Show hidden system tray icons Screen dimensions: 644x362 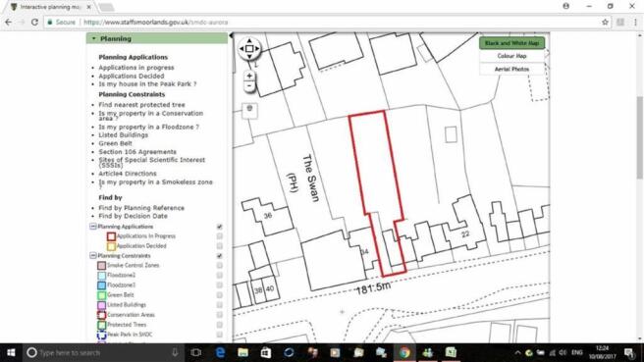tap(517, 352)
